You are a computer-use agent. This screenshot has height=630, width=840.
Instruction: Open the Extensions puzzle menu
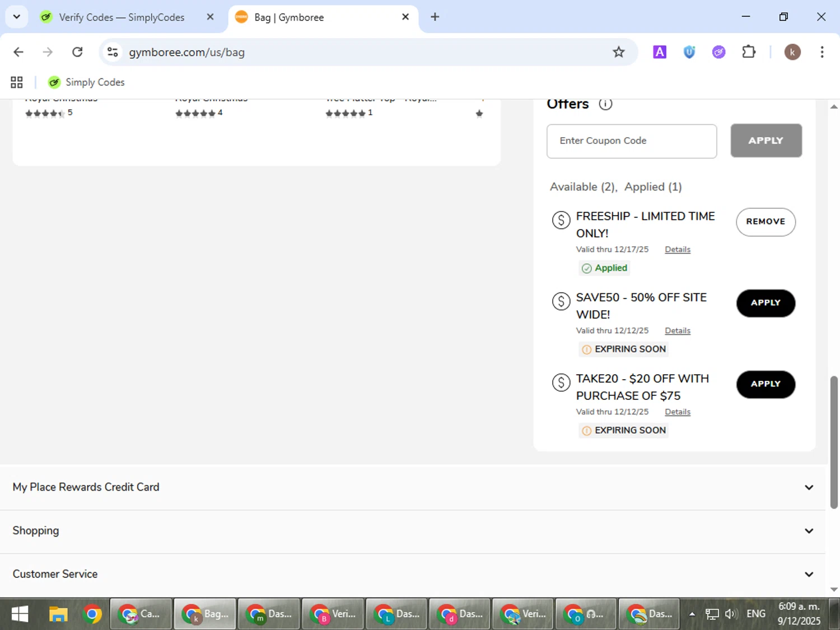pyautogui.click(x=749, y=52)
